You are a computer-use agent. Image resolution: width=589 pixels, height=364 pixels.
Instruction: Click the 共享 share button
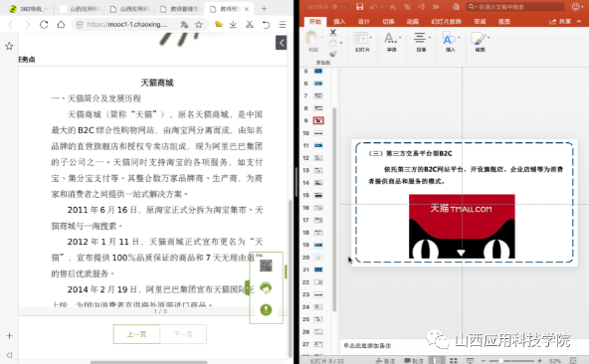pyautogui.click(x=560, y=22)
